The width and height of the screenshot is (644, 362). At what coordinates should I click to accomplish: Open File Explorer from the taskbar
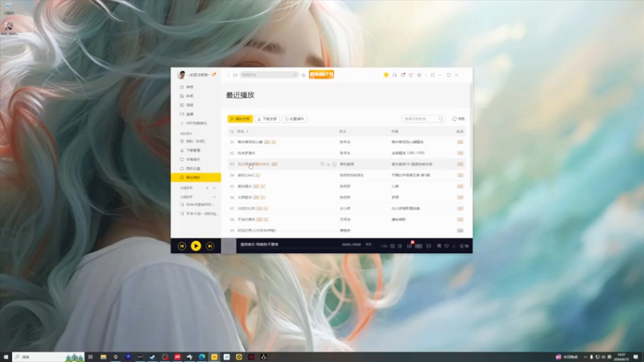[103, 357]
